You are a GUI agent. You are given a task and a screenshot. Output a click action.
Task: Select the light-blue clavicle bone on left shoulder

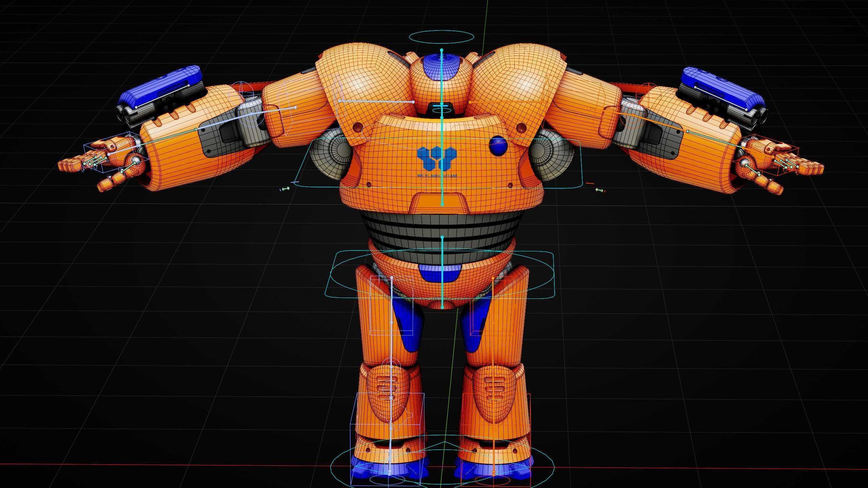(376, 101)
